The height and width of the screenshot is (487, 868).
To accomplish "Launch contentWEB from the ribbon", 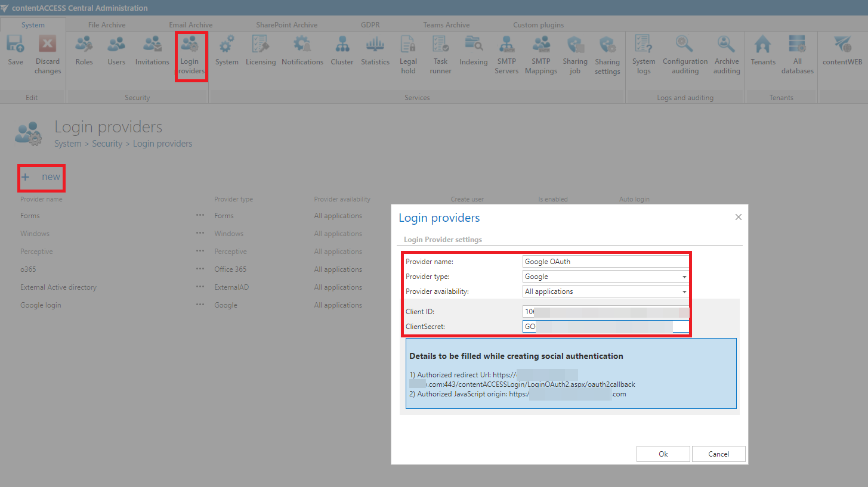I will click(x=842, y=51).
